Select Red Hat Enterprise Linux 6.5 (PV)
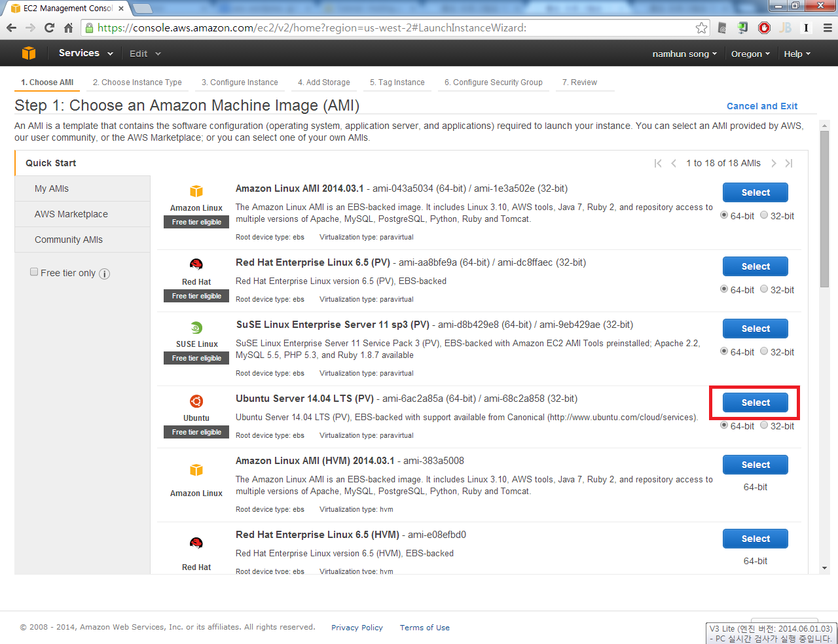Screen dimensions: 838x644 pos(756,266)
